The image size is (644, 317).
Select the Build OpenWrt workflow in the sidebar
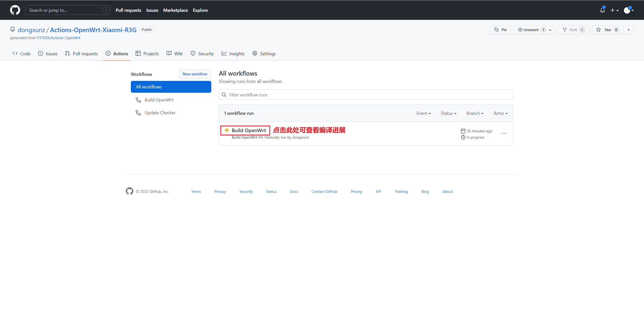coord(159,100)
